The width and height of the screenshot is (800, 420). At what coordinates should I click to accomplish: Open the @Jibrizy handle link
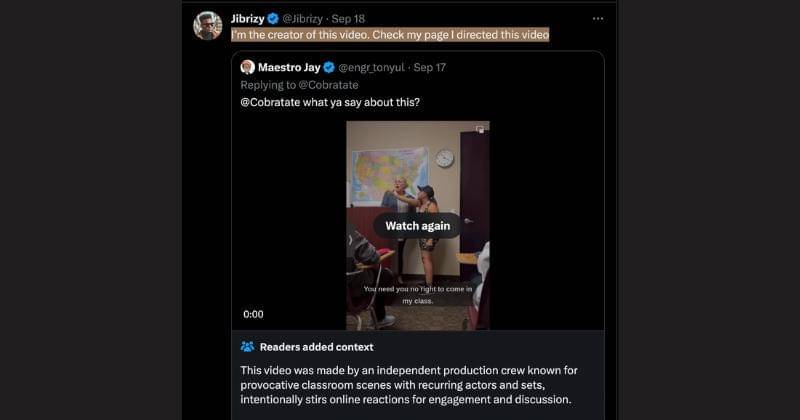point(302,18)
